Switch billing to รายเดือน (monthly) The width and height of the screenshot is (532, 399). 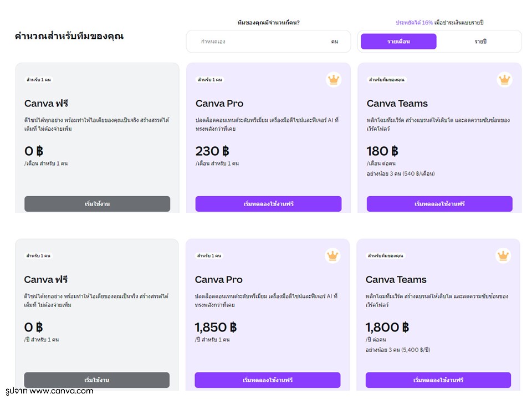pyautogui.click(x=398, y=42)
